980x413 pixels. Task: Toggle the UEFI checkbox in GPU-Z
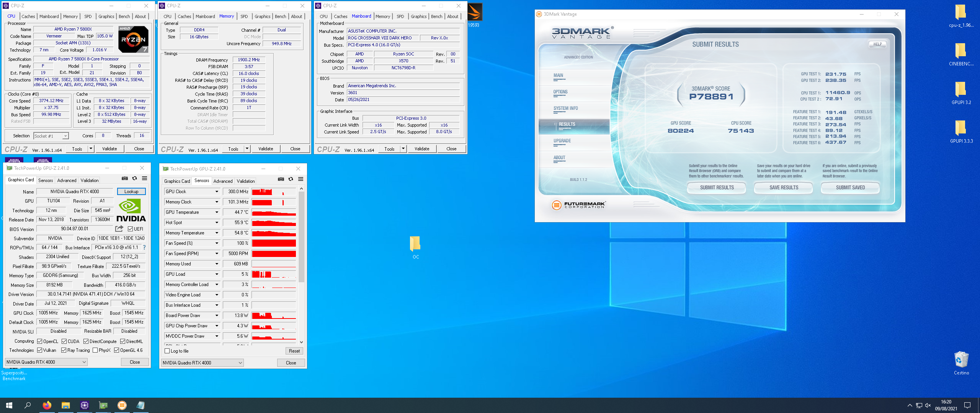pyautogui.click(x=131, y=229)
